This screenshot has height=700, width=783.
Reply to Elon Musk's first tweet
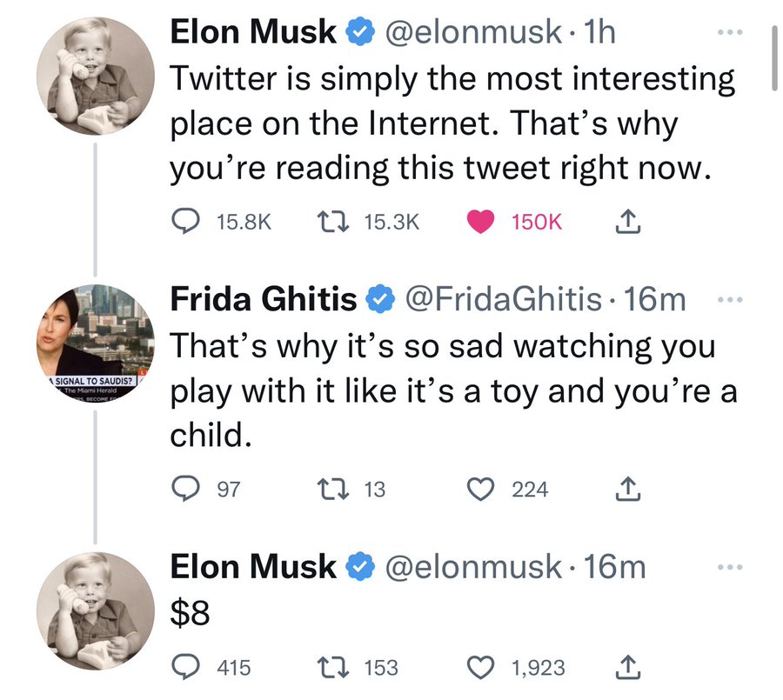(186, 222)
